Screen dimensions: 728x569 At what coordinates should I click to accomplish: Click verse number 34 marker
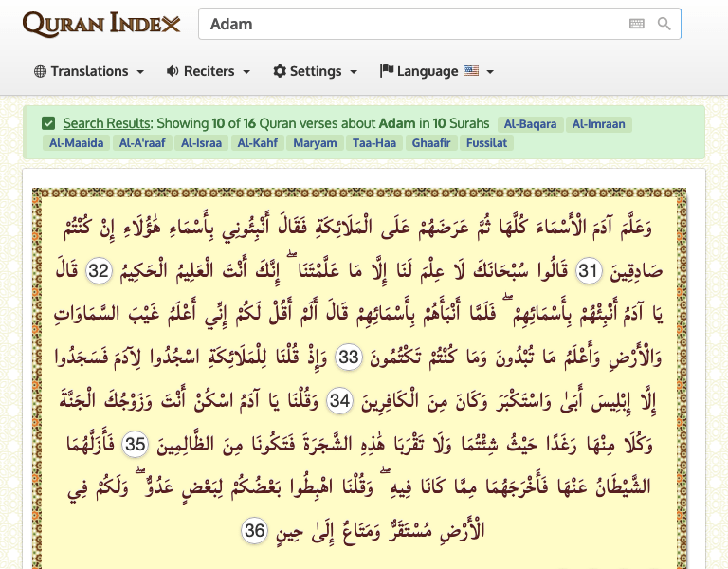point(339,400)
